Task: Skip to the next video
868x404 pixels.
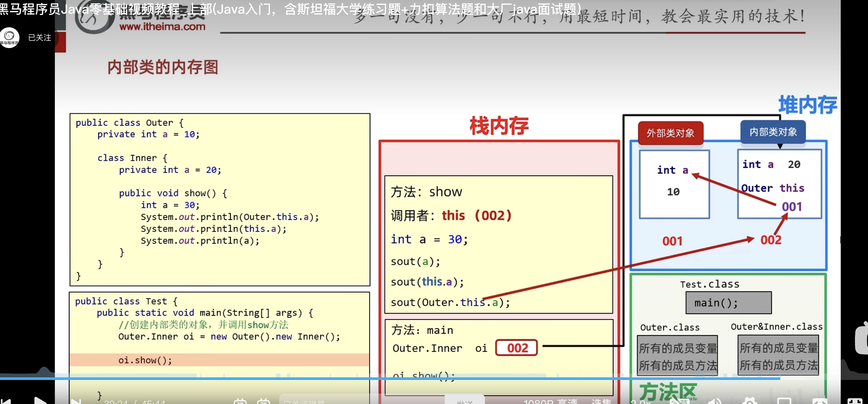Action: click(x=76, y=401)
